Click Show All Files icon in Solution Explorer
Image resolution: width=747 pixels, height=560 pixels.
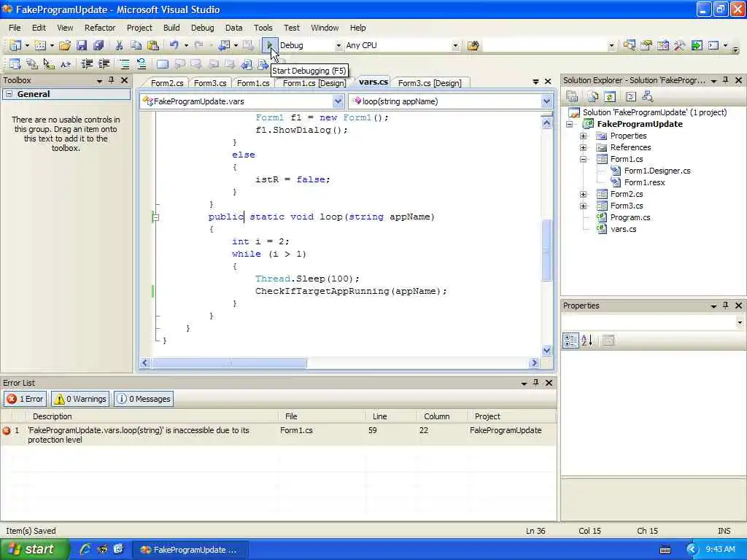[593, 97]
